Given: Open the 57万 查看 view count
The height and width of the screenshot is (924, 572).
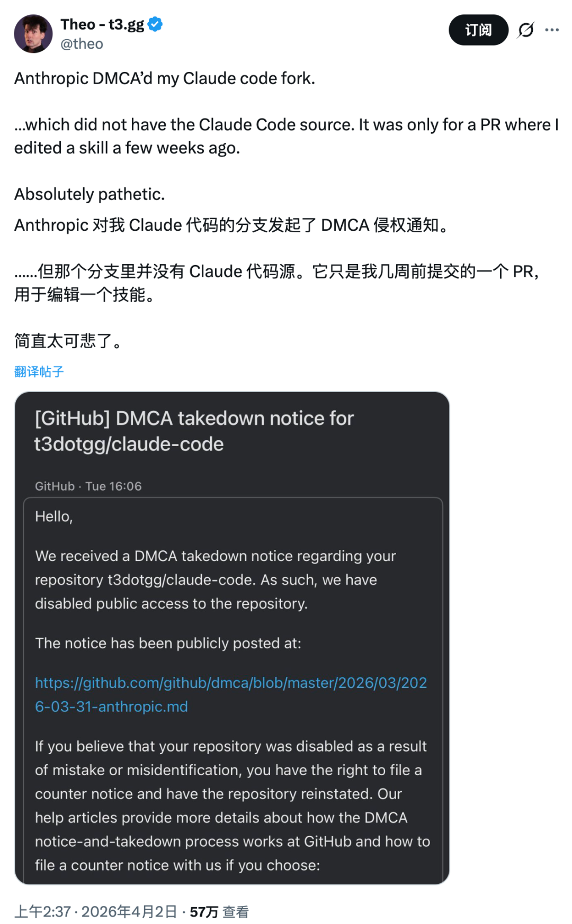Looking at the screenshot, I should 219,912.
